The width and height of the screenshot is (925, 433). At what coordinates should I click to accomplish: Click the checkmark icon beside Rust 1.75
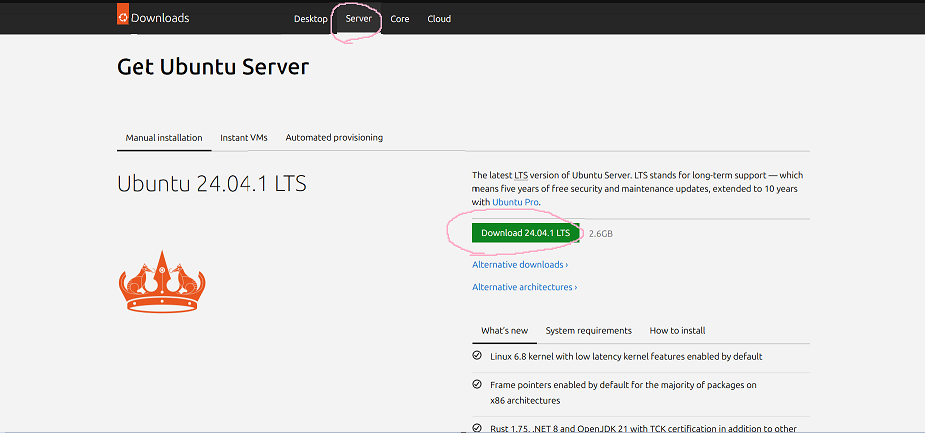[x=477, y=428]
